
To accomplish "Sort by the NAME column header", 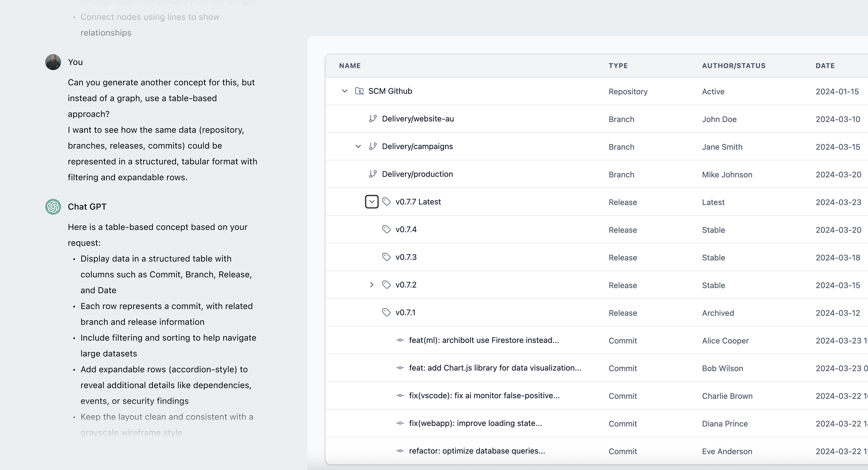I will click(x=350, y=66).
